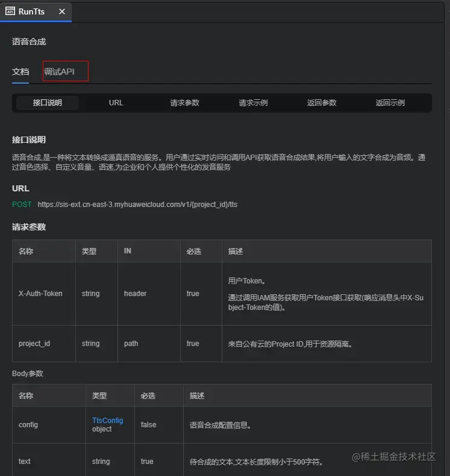Click the Body参数 label
450x476 pixels.
28,373
